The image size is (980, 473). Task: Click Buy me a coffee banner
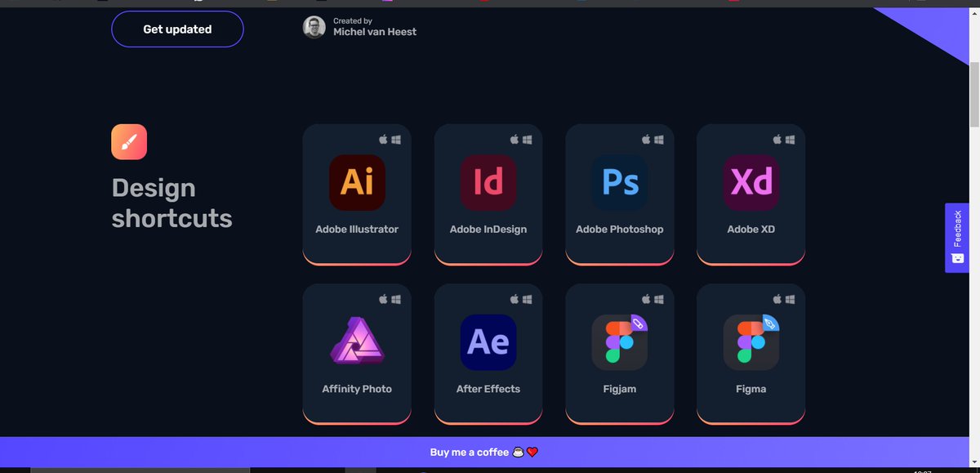(x=484, y=452)
